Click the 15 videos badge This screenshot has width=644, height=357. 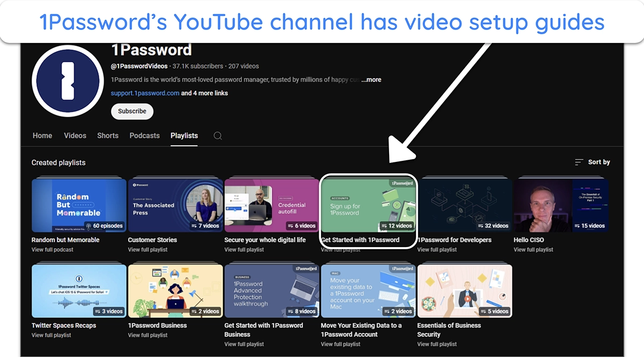click(589, 226)
